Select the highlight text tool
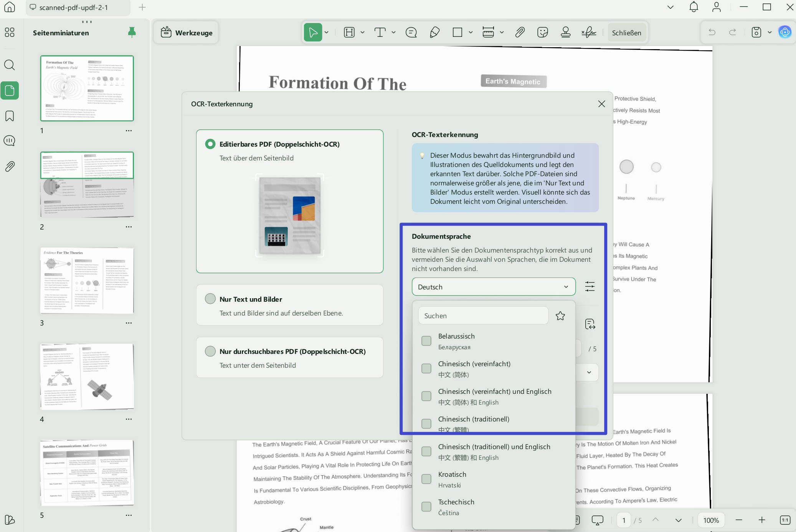796x532 pixels. pos(349,33)
